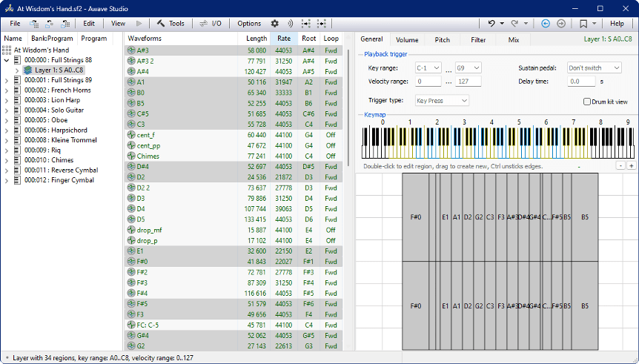639x364 pixels.
Task: Click the Undo arrow icon
Action: [491, 24]
